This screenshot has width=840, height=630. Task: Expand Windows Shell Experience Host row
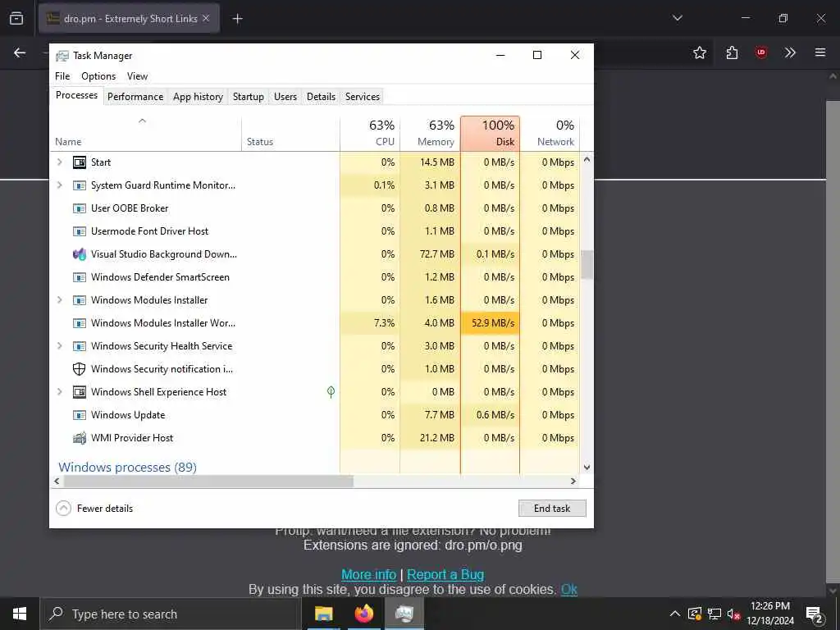(59, 391)
